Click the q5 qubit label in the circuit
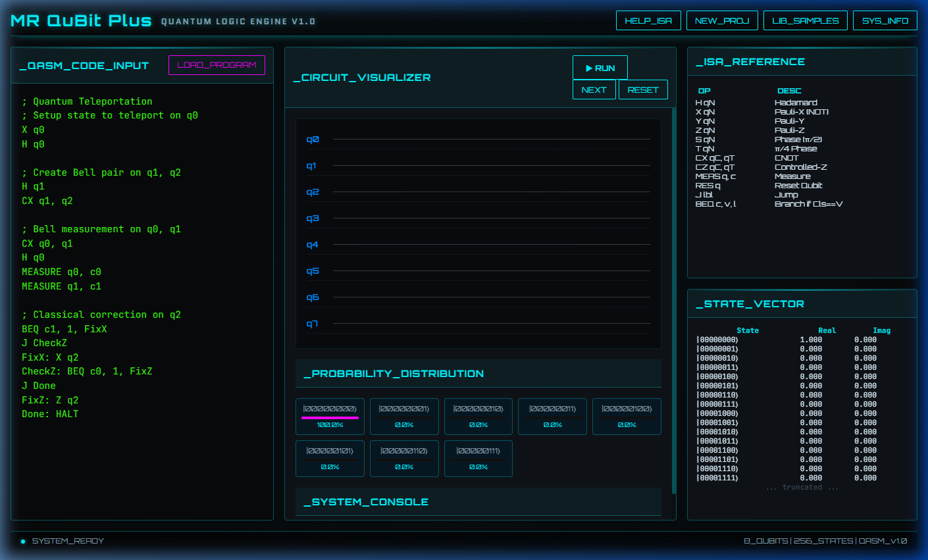Viewport: 928px width, 560px height. coord(313,271)
